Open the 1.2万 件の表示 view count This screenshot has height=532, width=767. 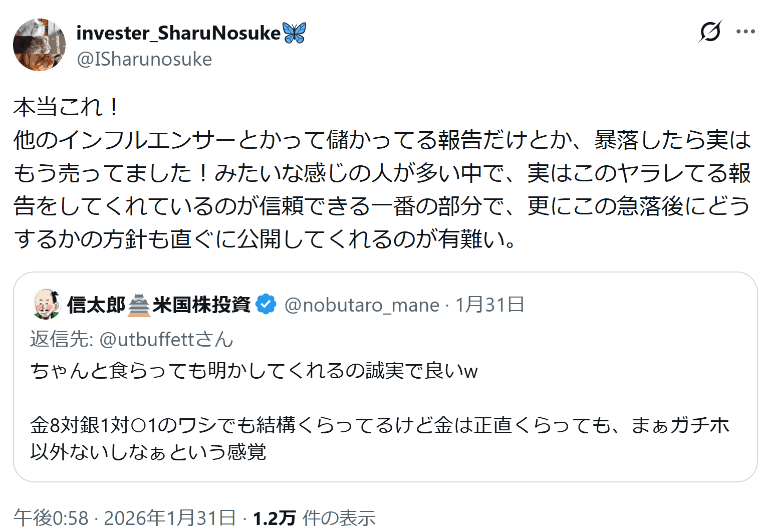click(314, 518)
